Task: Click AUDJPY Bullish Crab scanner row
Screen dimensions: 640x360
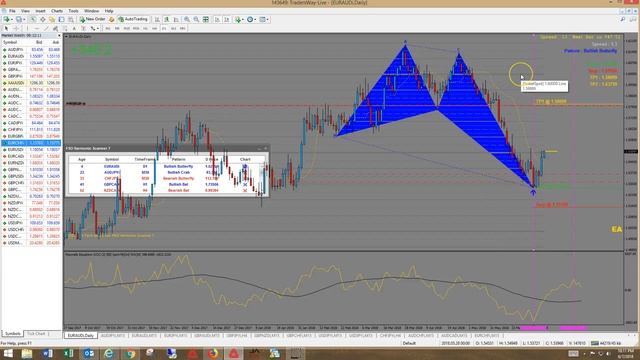Action: point(167,172)
